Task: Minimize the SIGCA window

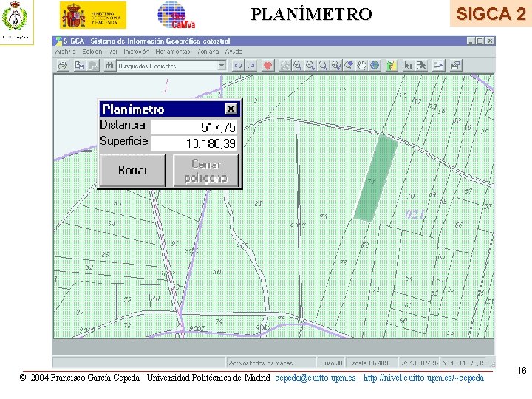Action: pyautogui.click(x=471, y=41)
